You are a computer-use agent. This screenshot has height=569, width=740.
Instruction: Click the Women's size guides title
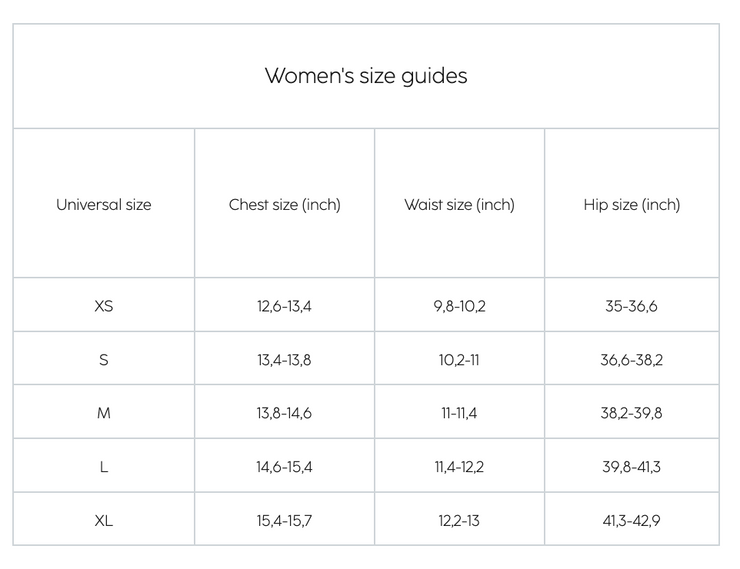tap(366, 76)
